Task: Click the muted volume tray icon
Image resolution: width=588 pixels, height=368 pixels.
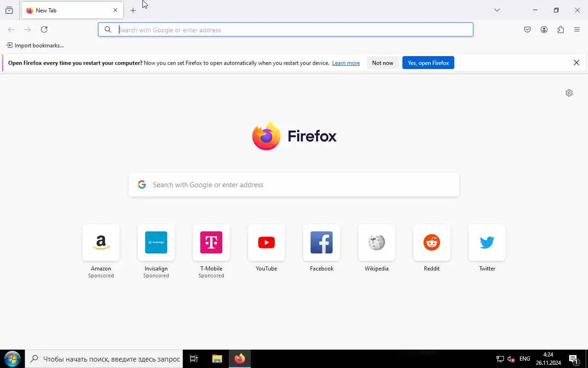Action: click(x=511, y=359)
